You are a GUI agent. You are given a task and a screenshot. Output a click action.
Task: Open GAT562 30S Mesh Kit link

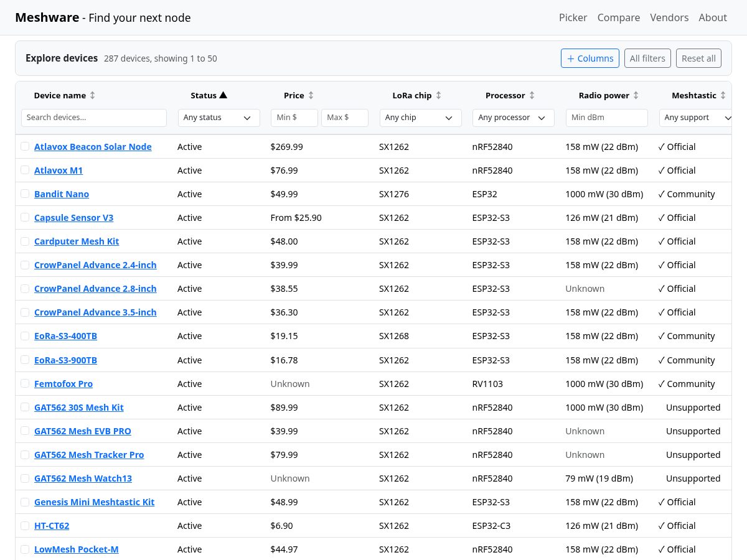(x=79, y=408)
